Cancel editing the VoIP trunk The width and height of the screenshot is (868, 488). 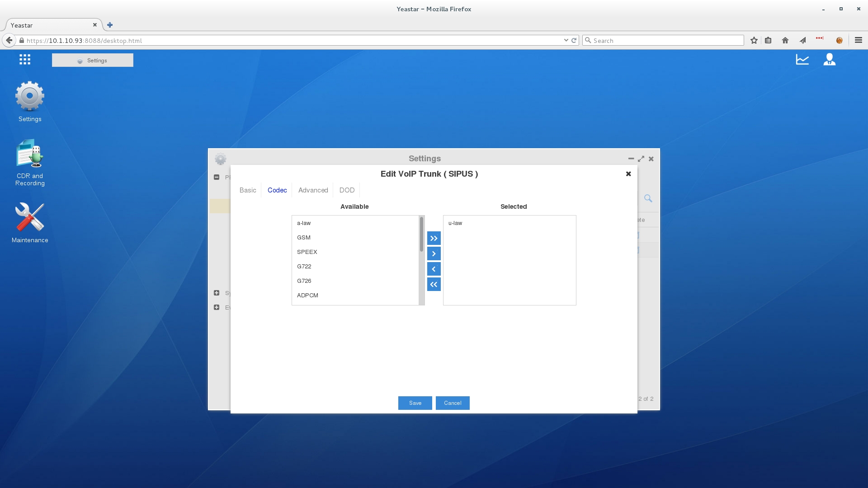click(453, 403)
